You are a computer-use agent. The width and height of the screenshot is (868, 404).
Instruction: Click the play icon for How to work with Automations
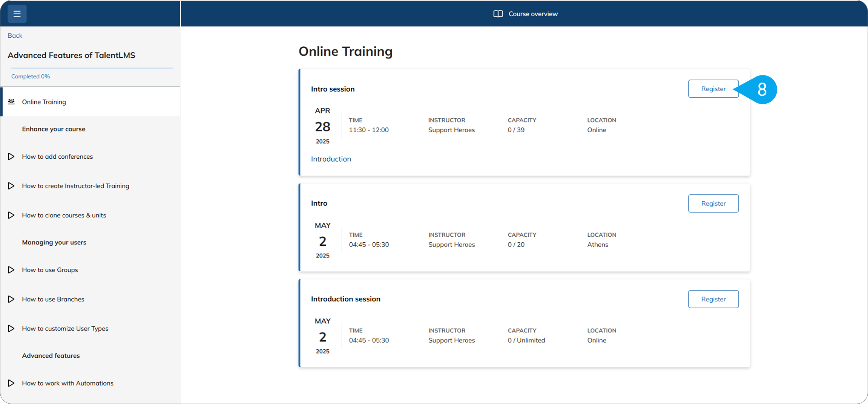pos(11,383)
